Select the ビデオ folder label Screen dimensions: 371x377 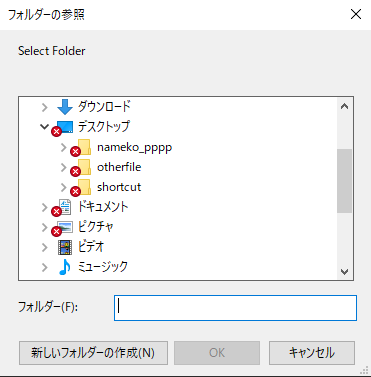click(x=91, y=247)
